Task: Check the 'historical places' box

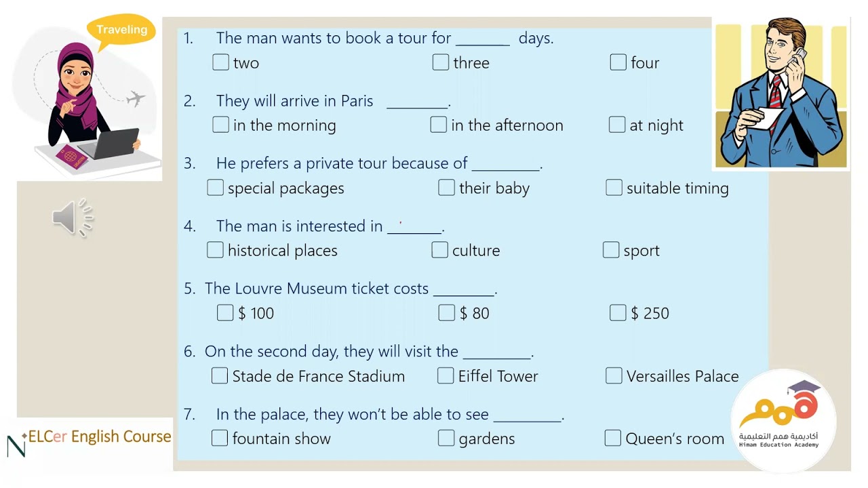Action: (215, 250)
